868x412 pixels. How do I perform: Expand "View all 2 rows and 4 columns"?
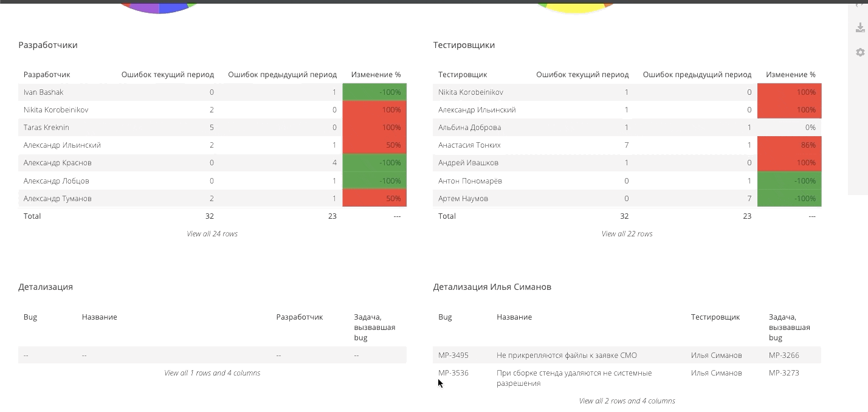(x=627, y=400)
